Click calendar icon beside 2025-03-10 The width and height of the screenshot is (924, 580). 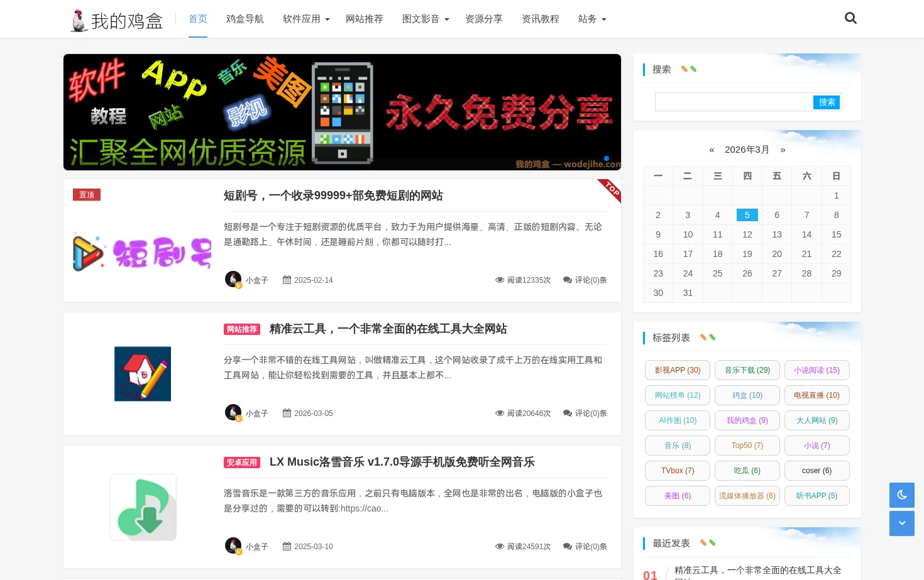point(287,547)
